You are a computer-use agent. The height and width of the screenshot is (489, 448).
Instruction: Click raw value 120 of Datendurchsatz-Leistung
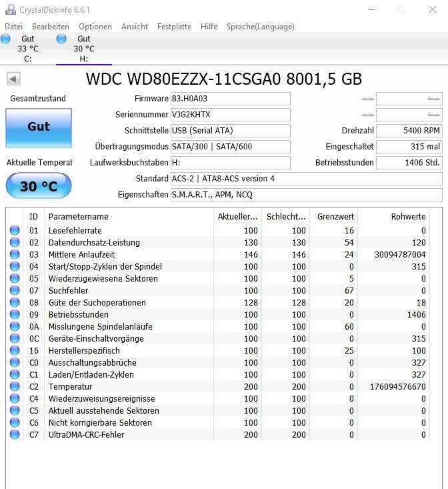[x=419, y=243]
